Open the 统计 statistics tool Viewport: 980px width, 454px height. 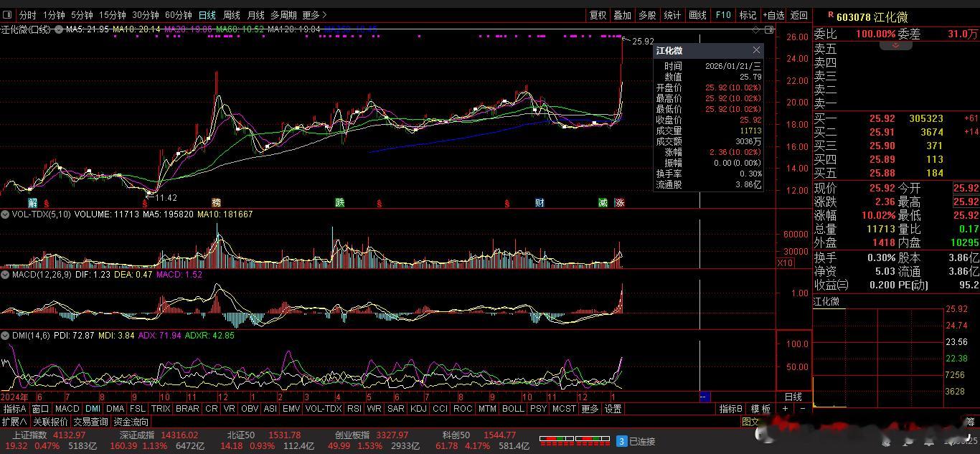click(672, 15)
